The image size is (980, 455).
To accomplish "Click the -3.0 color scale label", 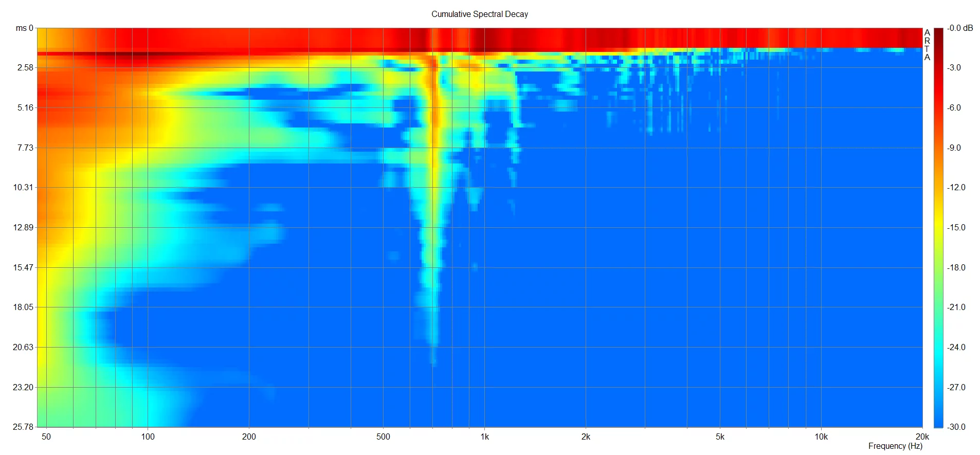I will (954, 67).
